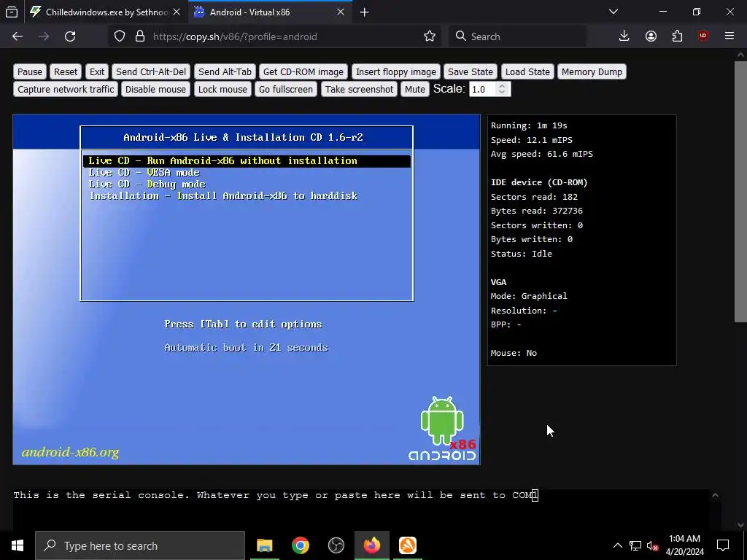This screenshot has height=560, width=747.
Task: Show hidden system tray icons chevron
Action: tap(617, 545)
